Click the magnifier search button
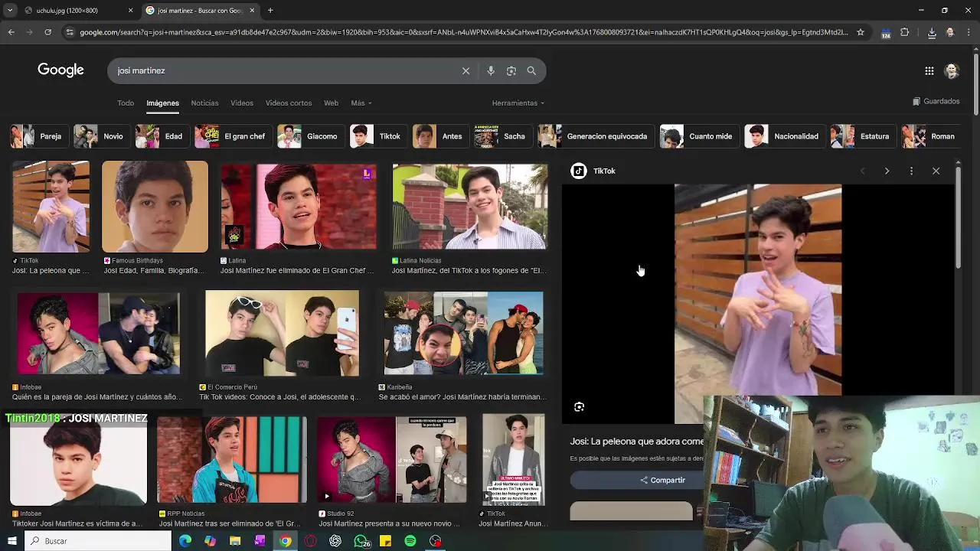The width and height of the screenshot is (980, 551). [x=531, y=70]
